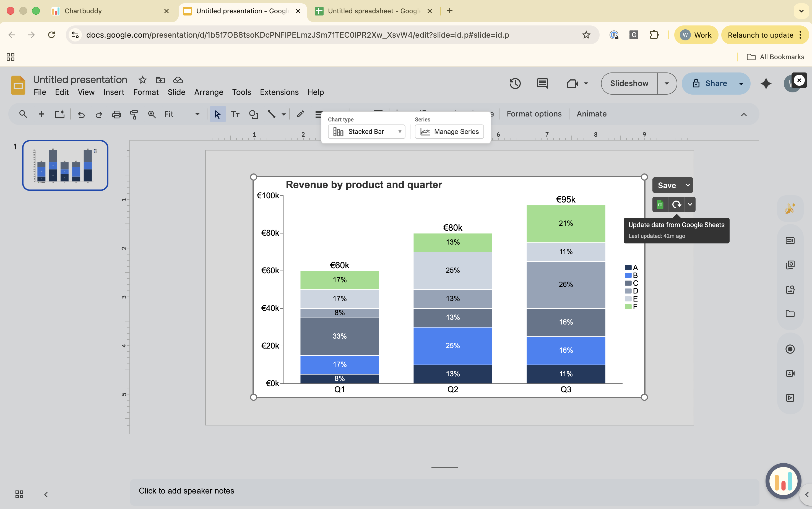
Task: Click the Manage Series button
Action: click(449, 132)
